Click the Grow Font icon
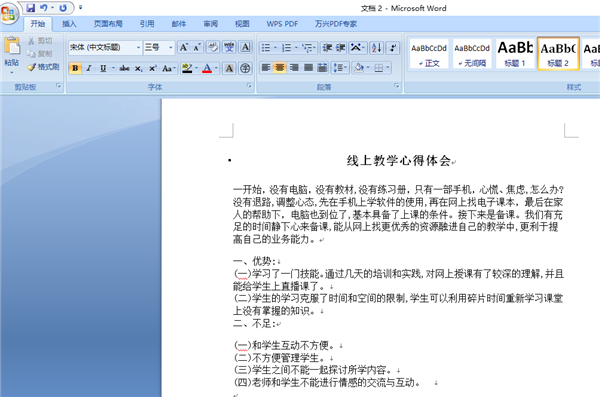The image size is (600, 397). click(x=184, y=47)
